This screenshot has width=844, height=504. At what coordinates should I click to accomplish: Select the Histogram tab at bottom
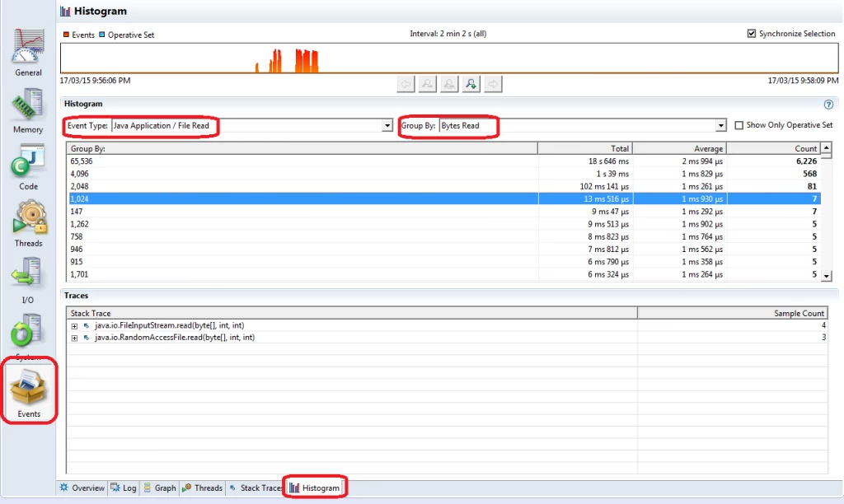click(x=315, y=488)
